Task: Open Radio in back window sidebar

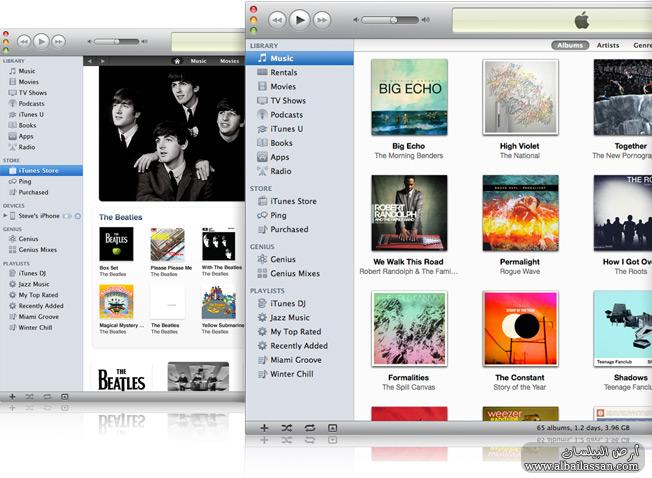Action: (41, 147)
